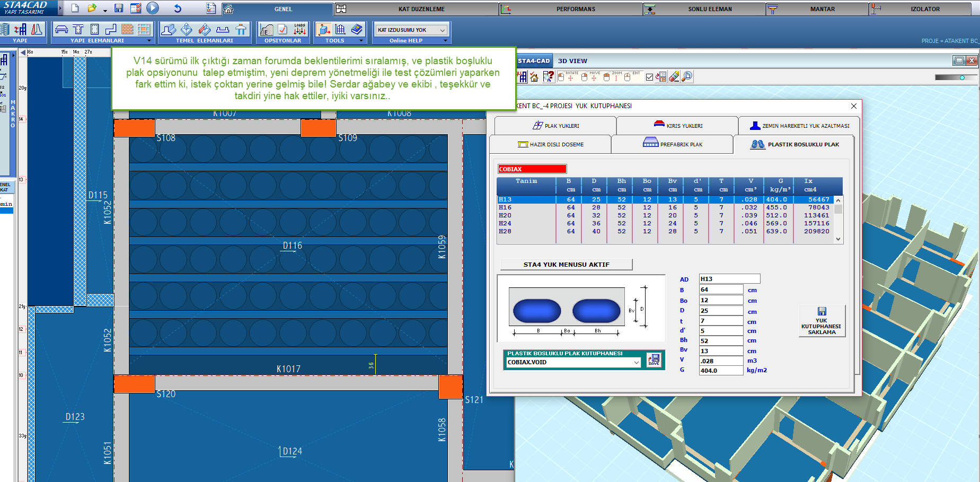
Task: Select the column element icon in Yapi Elemanlari
Action: (x=95, y=30)
